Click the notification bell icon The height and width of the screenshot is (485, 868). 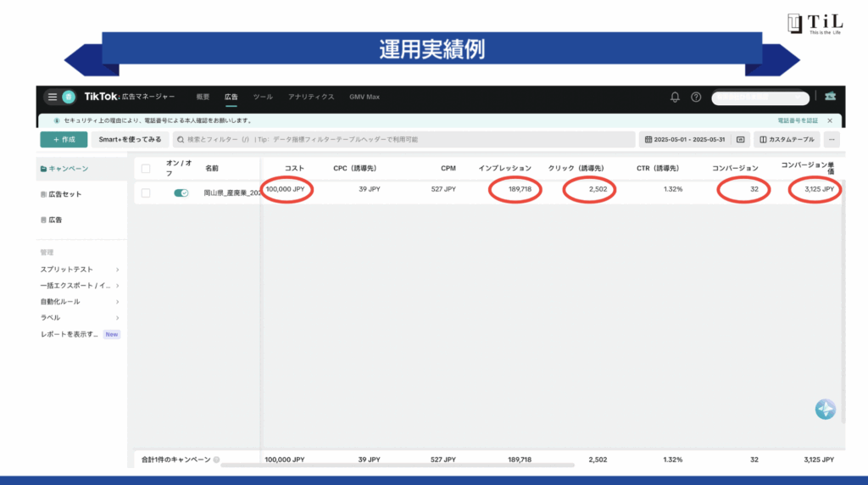click(675, 98)
